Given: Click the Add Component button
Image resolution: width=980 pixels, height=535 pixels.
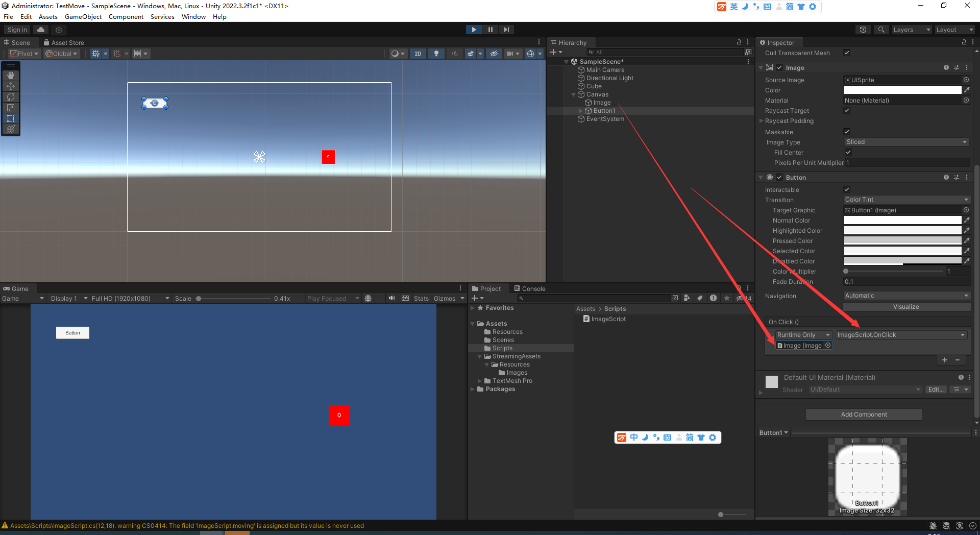Looking at the screenshot, I should (863, 414).
